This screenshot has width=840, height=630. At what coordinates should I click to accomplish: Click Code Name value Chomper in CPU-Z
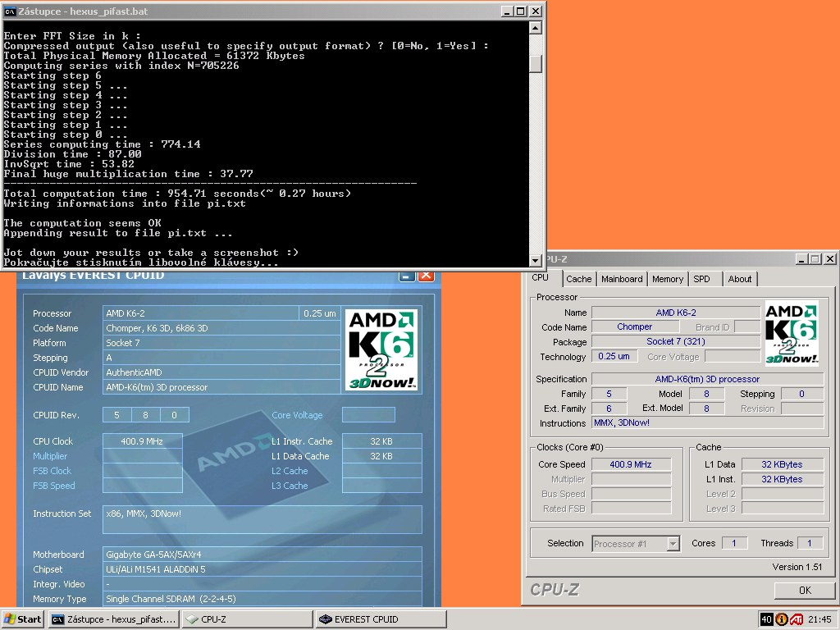[x=635, y=326]
